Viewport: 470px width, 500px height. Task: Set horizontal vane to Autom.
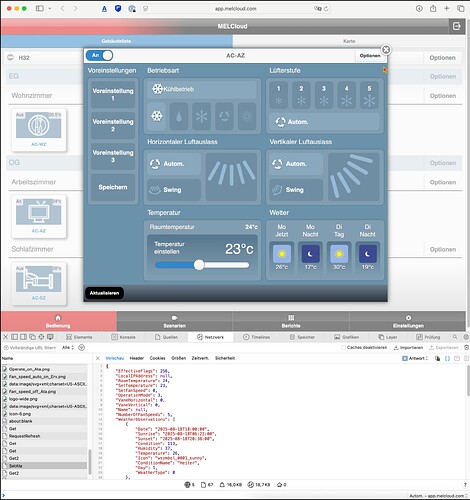pyautogui.click(x=174, y=164)
